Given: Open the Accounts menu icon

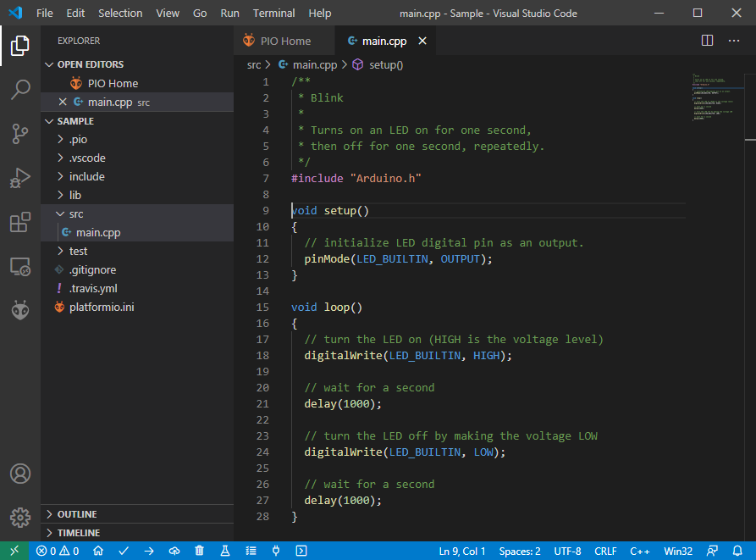Looking at the screenshot, I should [19, 474].
